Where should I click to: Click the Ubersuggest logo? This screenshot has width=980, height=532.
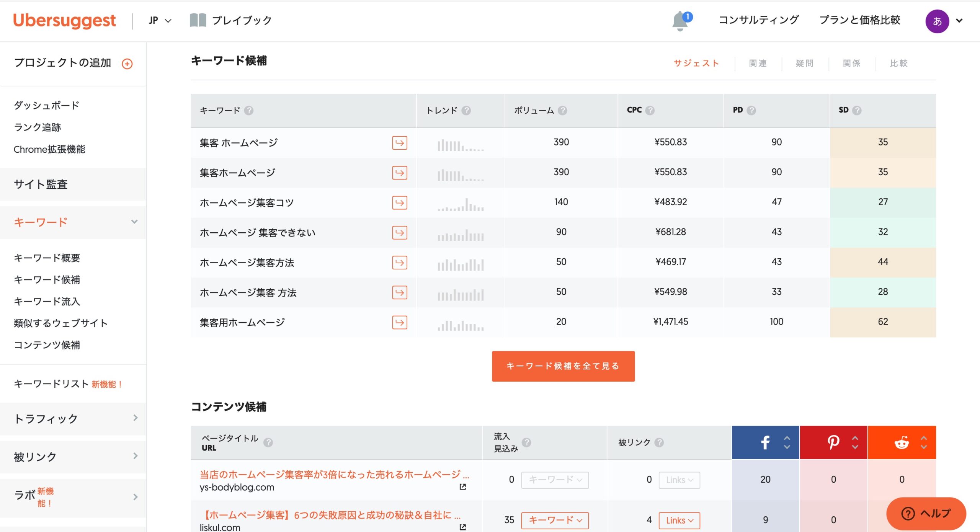tap(64, 21)
